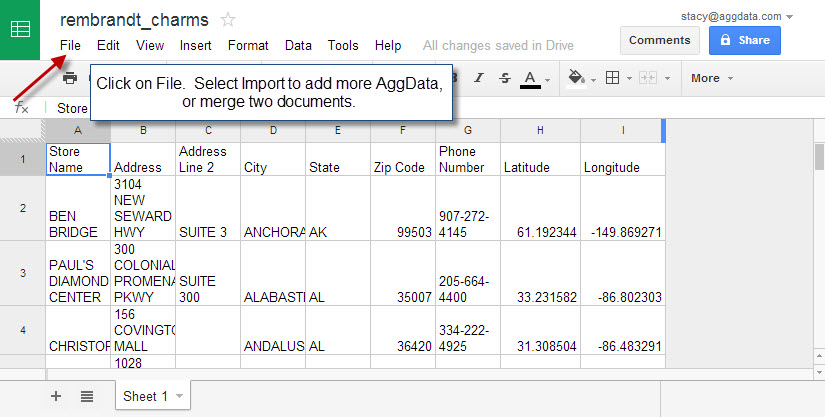Viewport: 825px width, 417px height.
Task: Click the print icon in toolbar
Action: [69, 78]
